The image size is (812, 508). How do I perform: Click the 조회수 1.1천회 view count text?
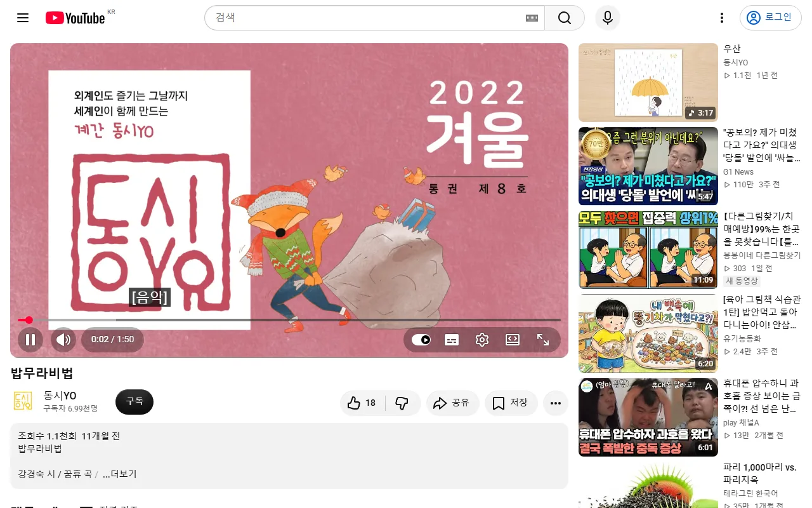pyautogui.click(x=47, y=436)
